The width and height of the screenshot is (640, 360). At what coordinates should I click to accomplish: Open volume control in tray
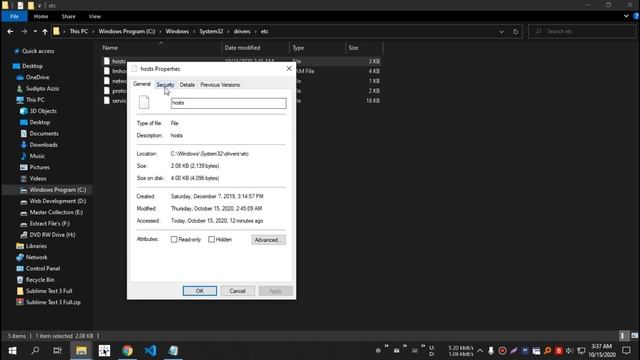[x=570, y=351]
